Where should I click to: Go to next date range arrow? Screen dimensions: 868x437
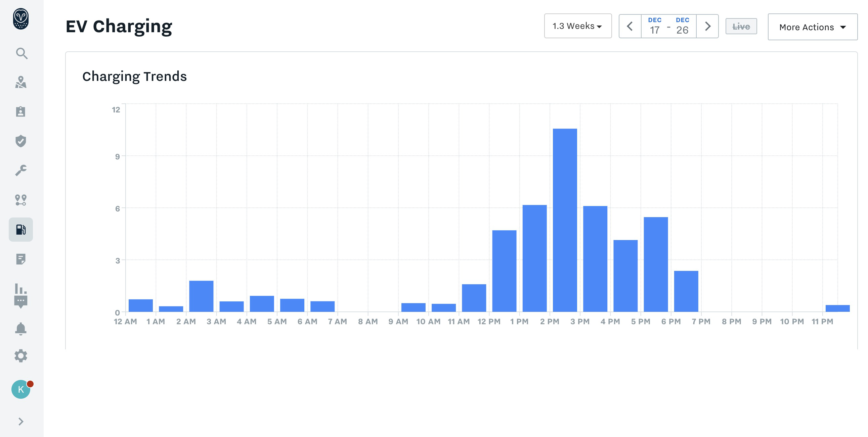coord(707,26)
